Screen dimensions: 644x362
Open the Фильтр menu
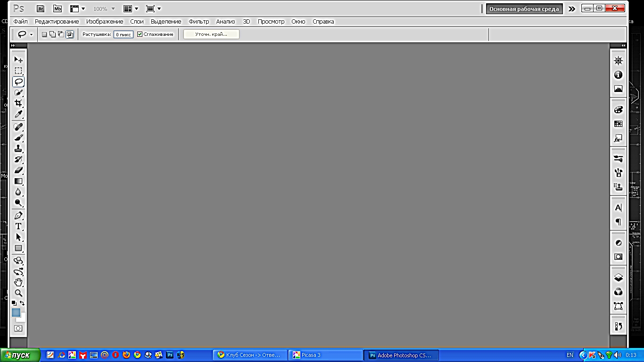pyautogui.click(x=199, y=22)
